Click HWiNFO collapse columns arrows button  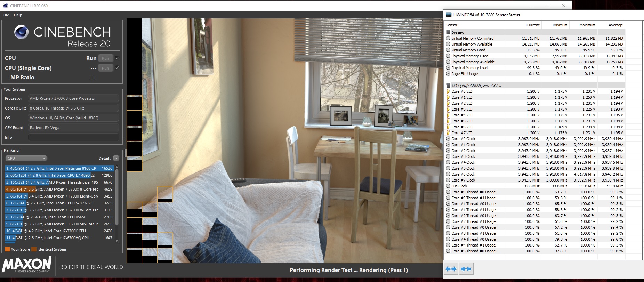point(466,269)
